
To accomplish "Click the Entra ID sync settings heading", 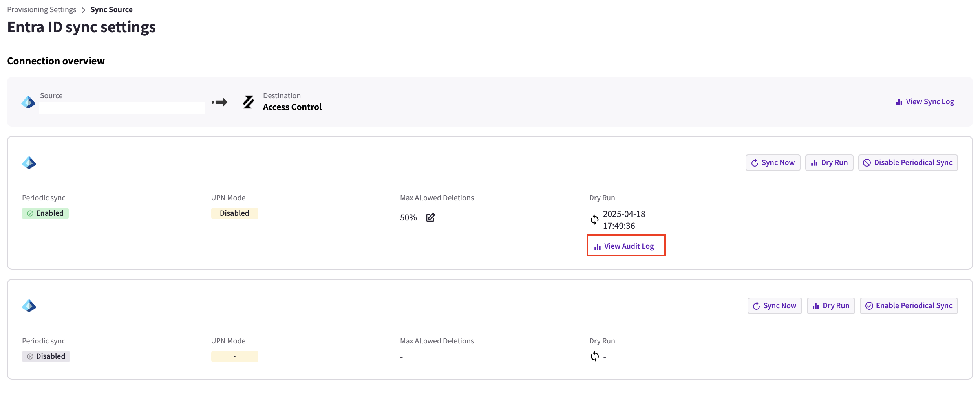I will point(81,27).
